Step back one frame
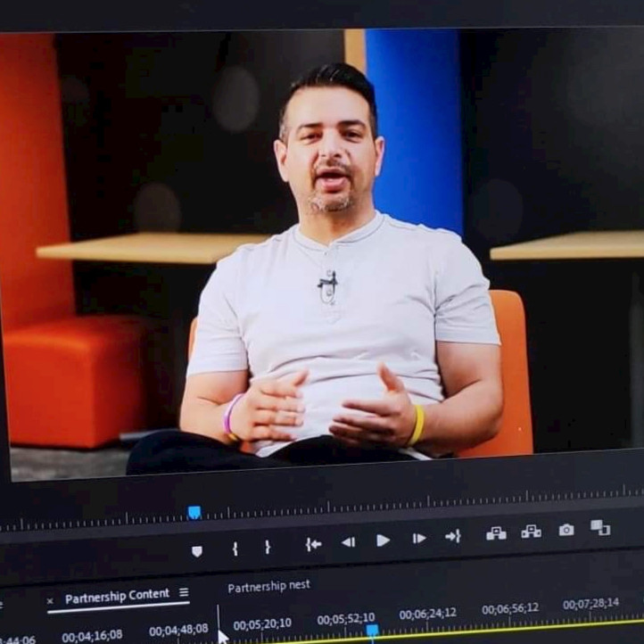The image size is (644, 644). [x=348, y=541]
